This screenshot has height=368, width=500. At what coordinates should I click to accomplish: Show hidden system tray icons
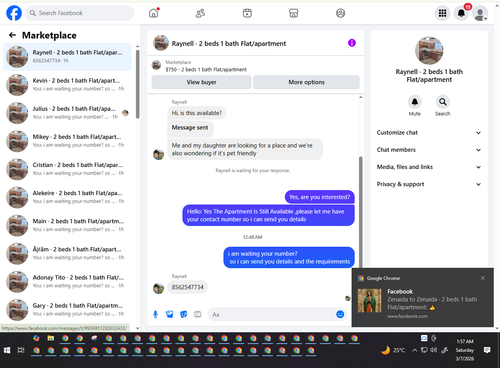point(414,350)
